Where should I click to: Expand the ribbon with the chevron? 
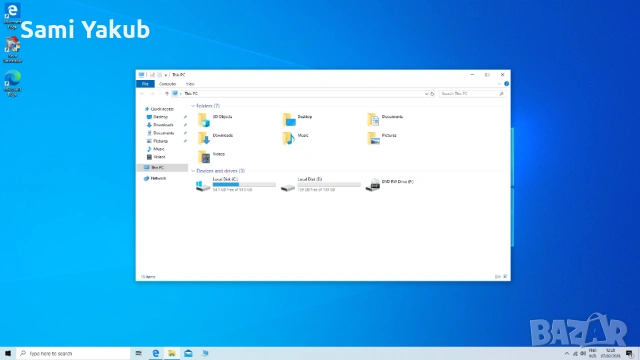[x=499, y=84]
